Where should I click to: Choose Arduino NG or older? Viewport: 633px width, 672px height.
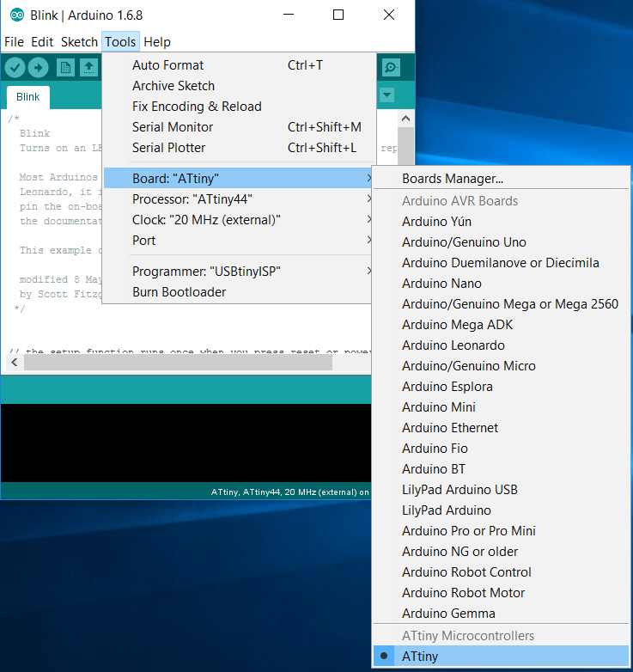point(501,551)
